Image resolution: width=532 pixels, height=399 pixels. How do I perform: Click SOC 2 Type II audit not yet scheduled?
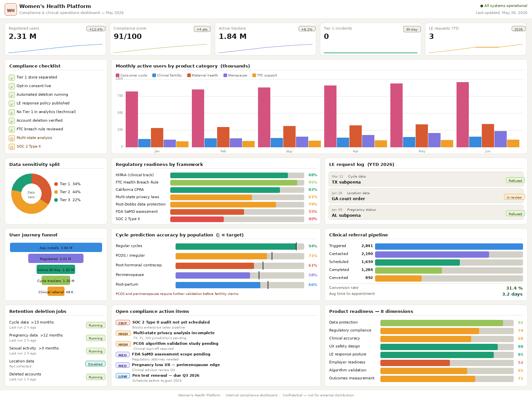(171, 322)
